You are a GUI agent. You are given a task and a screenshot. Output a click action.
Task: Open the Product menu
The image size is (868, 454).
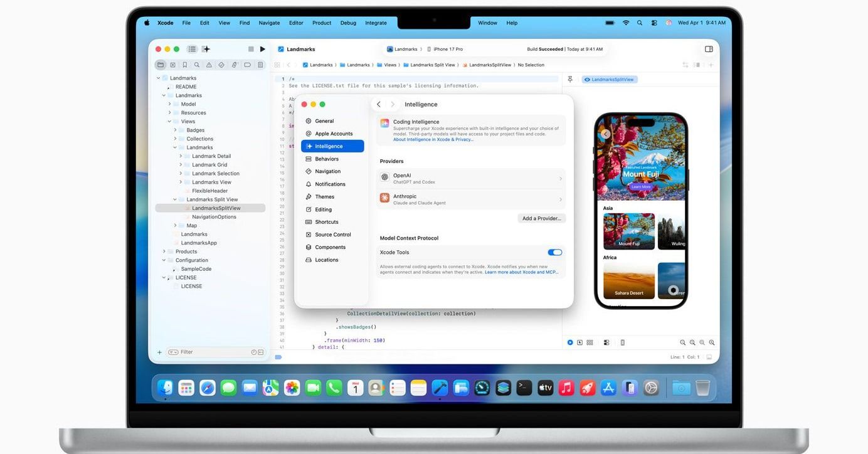(322, 23)
